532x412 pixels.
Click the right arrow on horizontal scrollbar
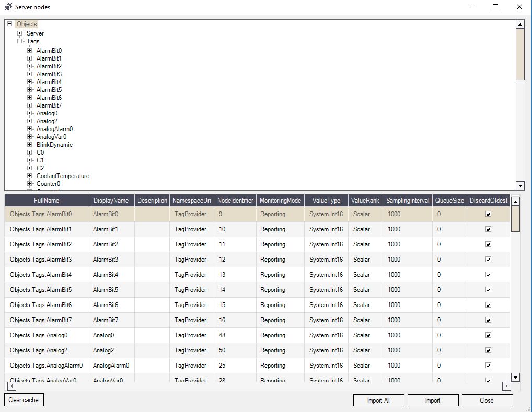point(506,386)
